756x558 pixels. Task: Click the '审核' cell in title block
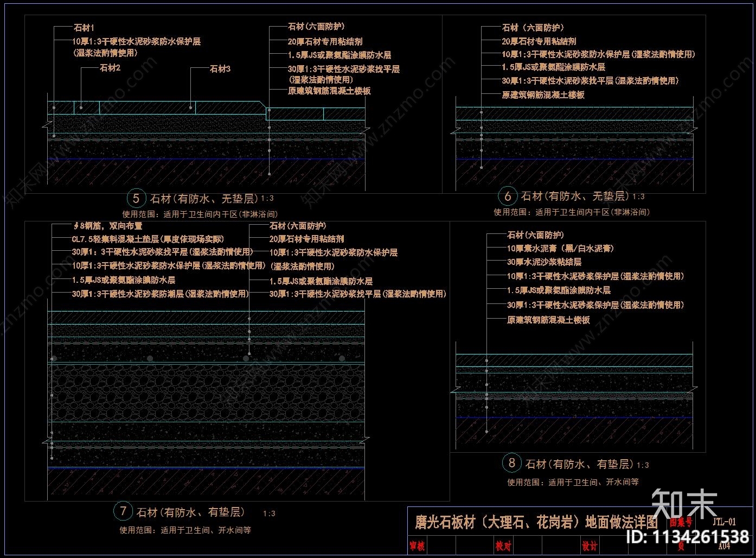point(417,546)
